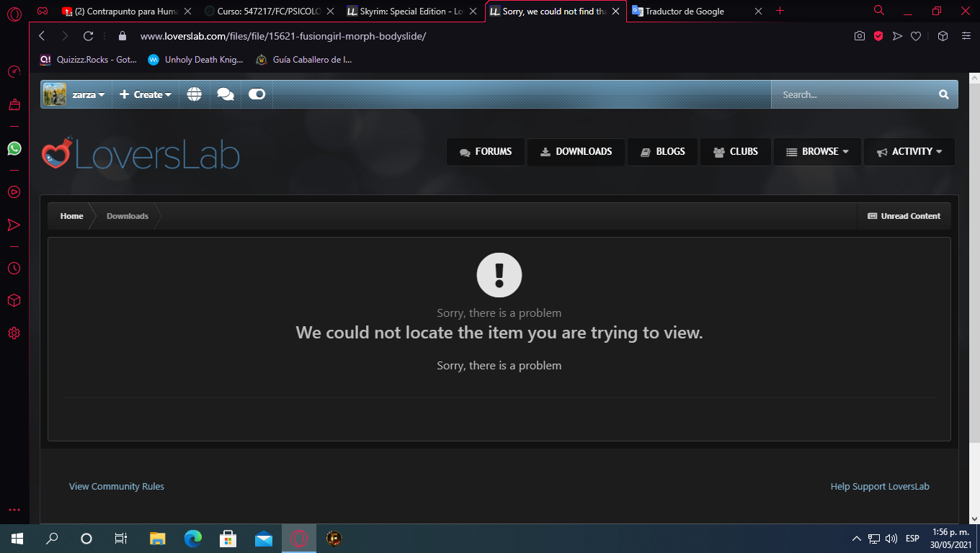The height and width of the screenshot is (553, 980).
Task: Open GX Control speedometer in sidebar
Action: tap(14, 72)
